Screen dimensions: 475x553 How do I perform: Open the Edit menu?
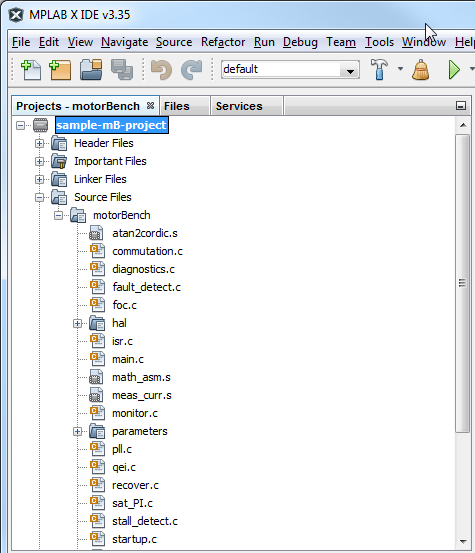[49, 42]
